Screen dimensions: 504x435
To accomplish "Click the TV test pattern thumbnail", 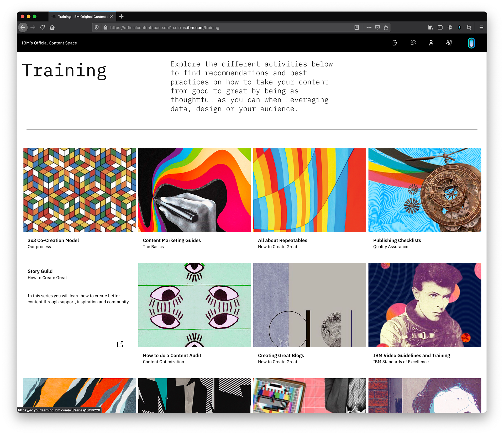I will pyautogui.click(x=309, y=395).
